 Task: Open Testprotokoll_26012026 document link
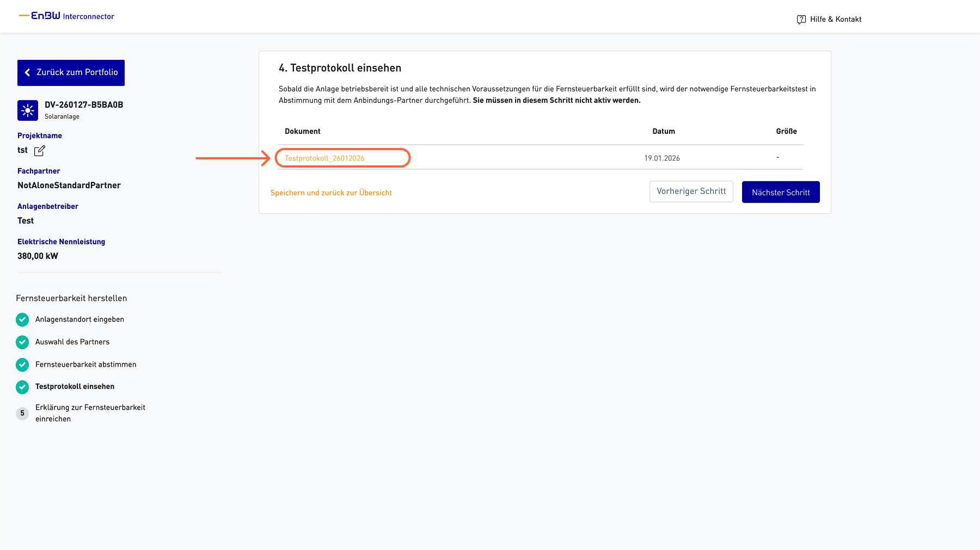[324, 158]
